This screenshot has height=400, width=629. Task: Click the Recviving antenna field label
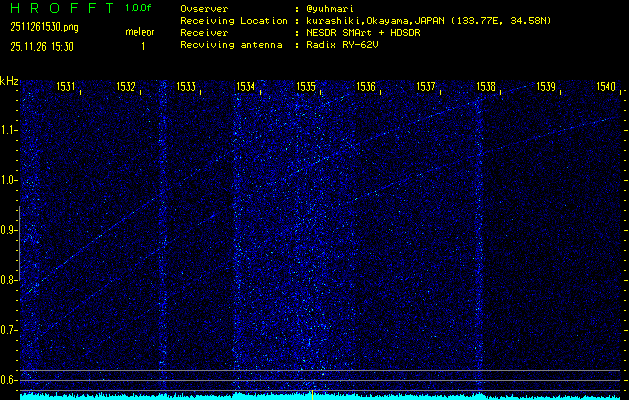point(231,45)
